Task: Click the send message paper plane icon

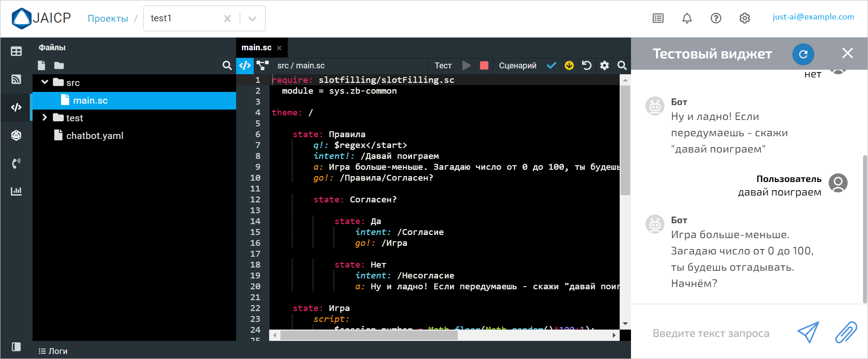Action: click(x=808, y=333)
